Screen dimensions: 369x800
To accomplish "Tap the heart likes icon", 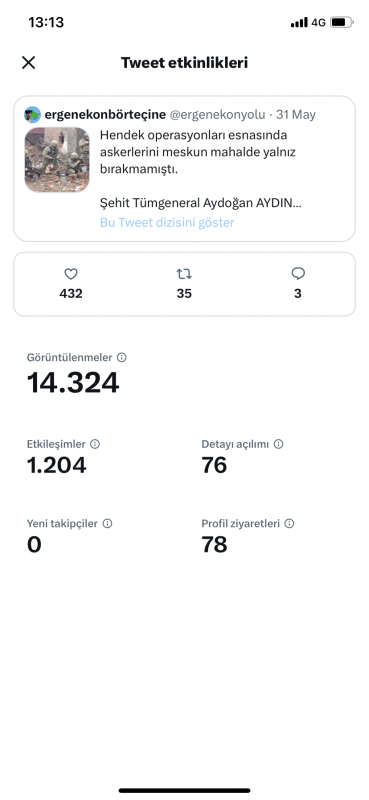I will pos(71,274).
